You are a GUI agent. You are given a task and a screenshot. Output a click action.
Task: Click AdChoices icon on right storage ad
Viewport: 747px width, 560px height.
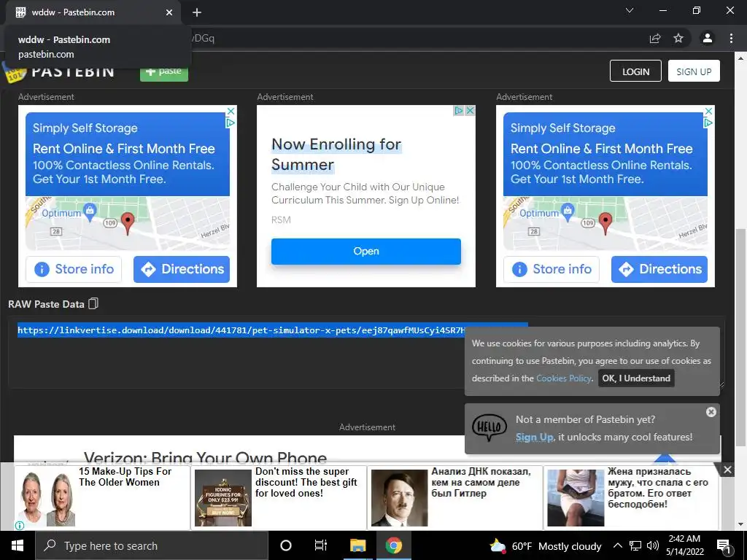[708, 122]
